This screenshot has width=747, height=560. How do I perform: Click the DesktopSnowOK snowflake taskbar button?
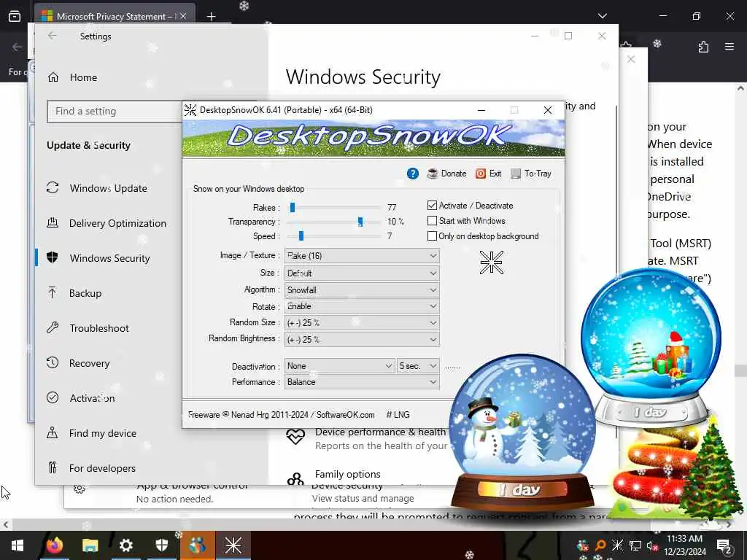(x=233, y=545)
